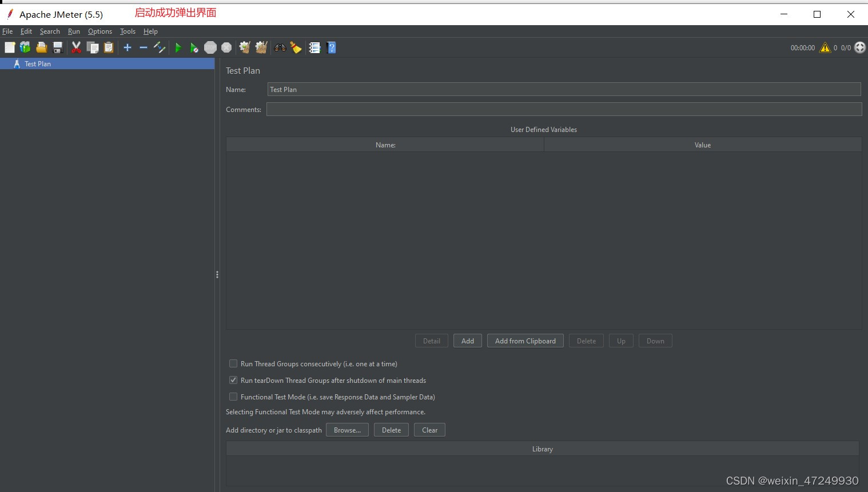Viewport: 868px width, 492px height.
Task: Click the Shutdown test icon
Action: [226, 47]
